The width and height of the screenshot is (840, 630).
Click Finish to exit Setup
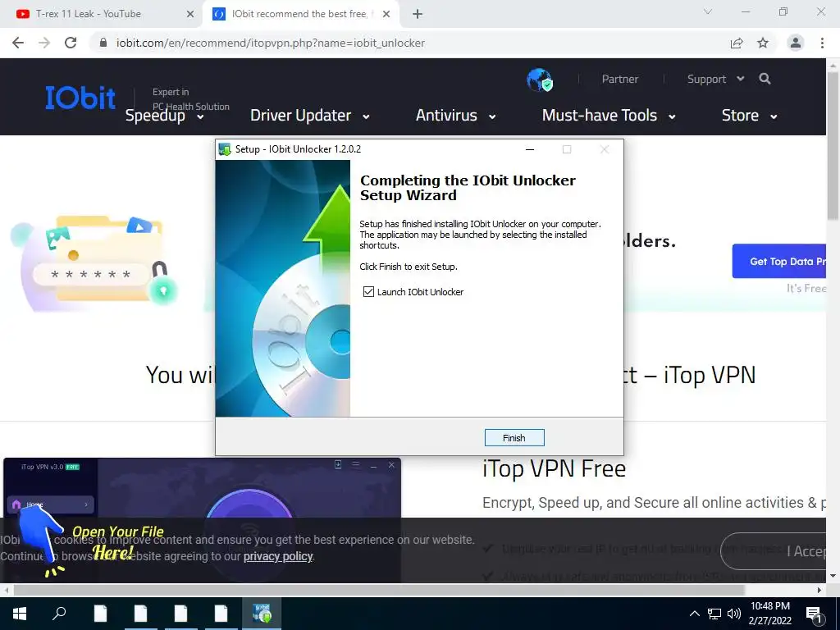(x=514, y=438)
